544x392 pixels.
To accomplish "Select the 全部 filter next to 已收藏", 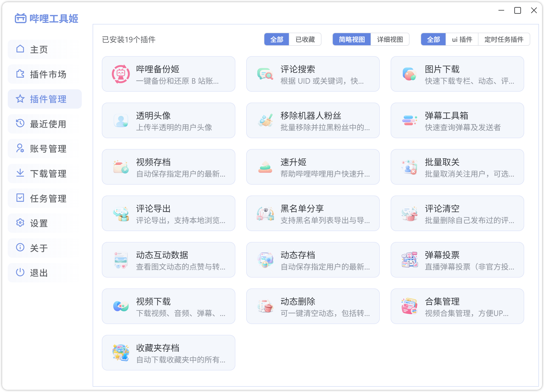I will 276,39.
